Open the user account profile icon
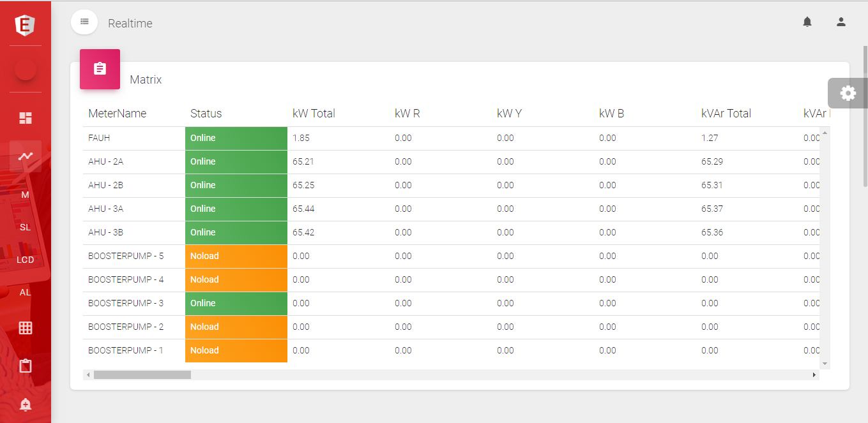The height and width of the screenshot is (423, 868). 841,22
